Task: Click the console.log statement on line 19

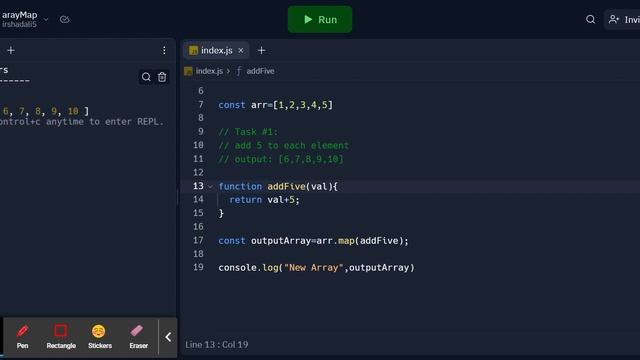Action: point(316,268)
